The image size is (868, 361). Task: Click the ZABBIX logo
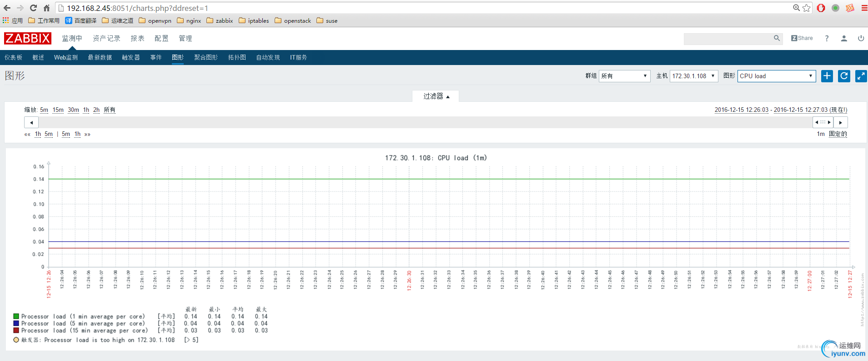pos(28,38)
